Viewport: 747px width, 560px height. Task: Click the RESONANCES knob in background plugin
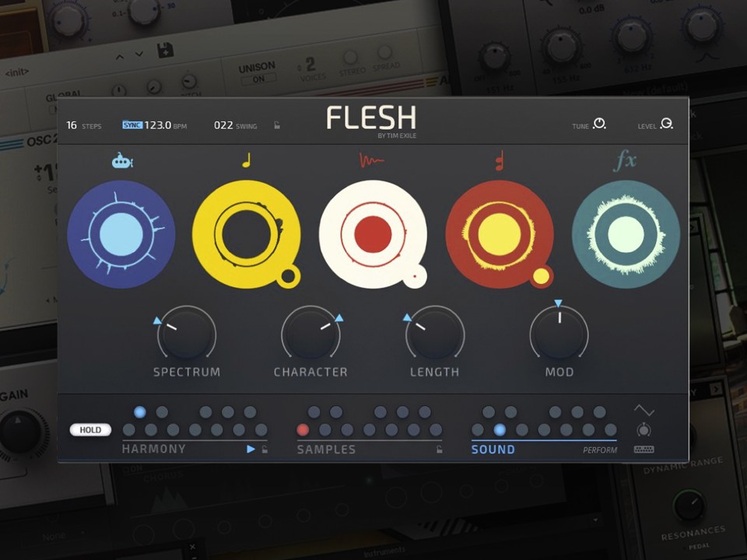point(689,506)
